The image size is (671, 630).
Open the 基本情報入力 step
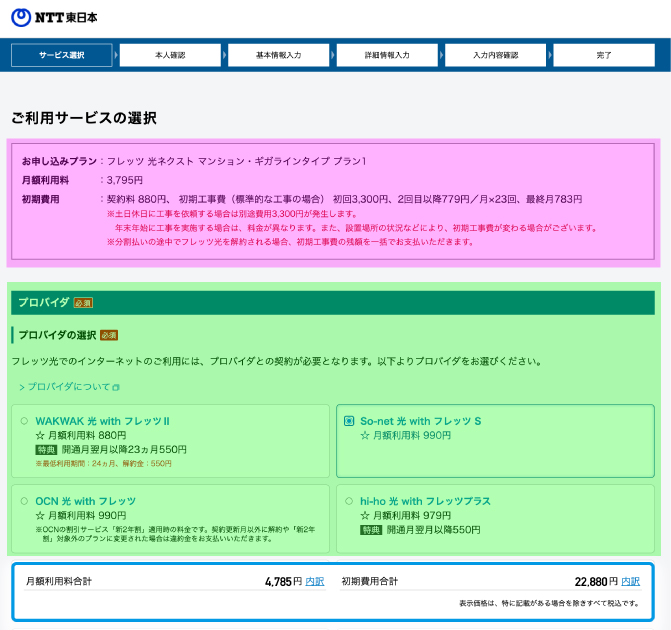point(279,55)
